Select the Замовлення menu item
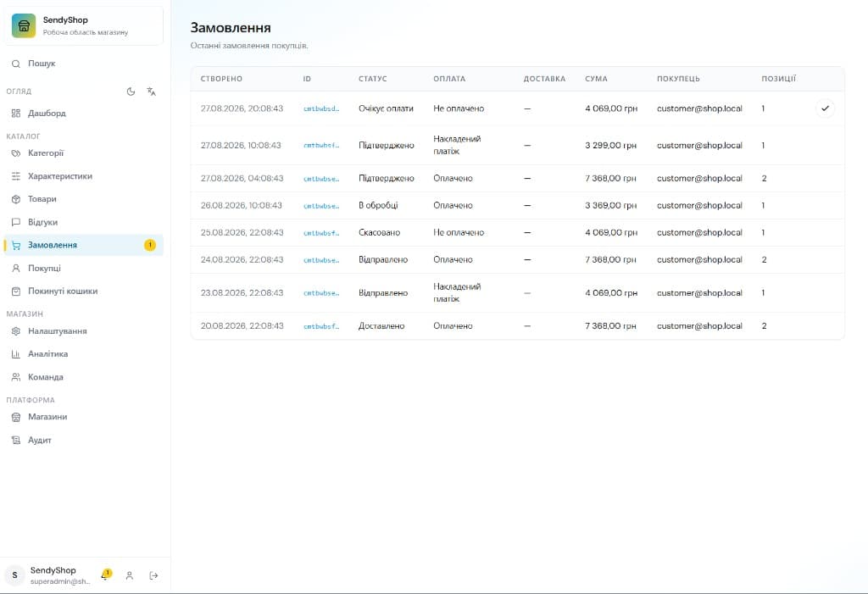 84,245
